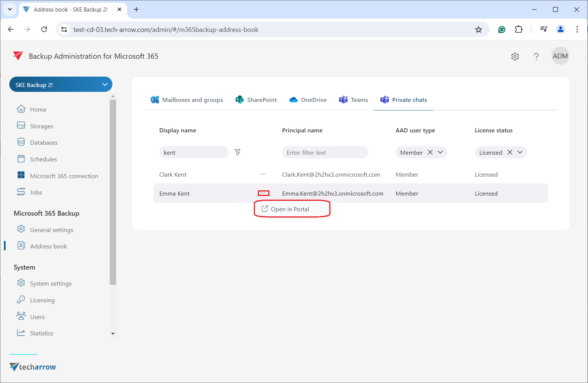Click the help question mark icon
This screenshot has height=383, width=588.
pos(536,57)
